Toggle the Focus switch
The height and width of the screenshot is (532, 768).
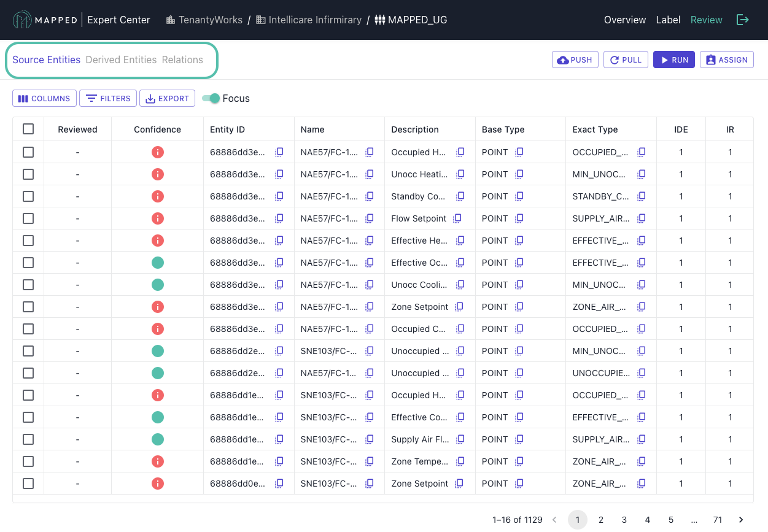click(211, 98)
